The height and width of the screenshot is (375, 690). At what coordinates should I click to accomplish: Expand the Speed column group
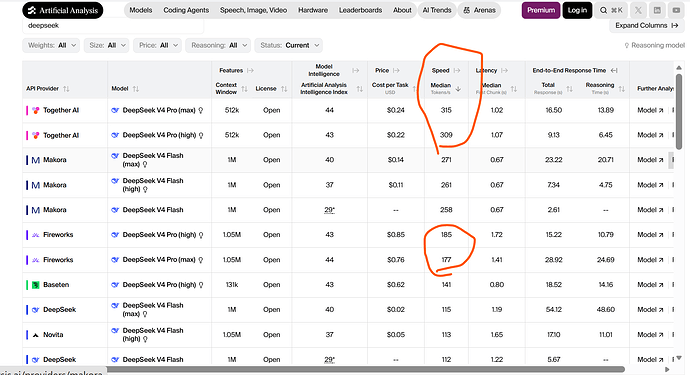[457, 70]
